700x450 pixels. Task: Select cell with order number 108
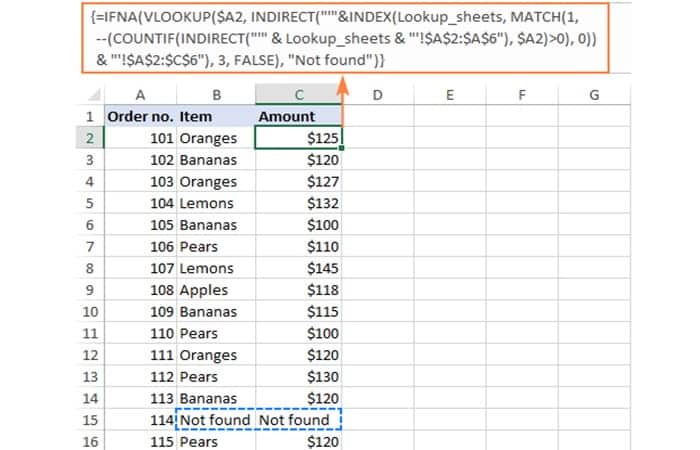[141, 290]
